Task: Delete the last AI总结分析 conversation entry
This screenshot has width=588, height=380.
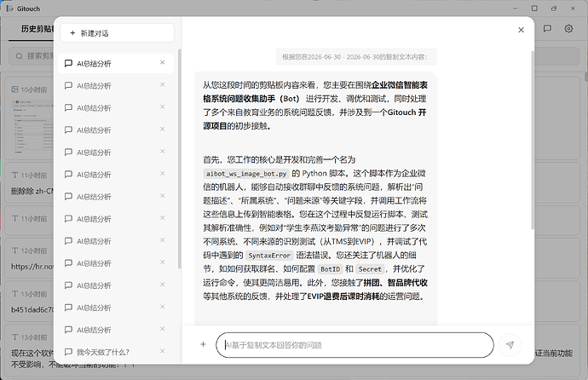Action: pos(163,329)
